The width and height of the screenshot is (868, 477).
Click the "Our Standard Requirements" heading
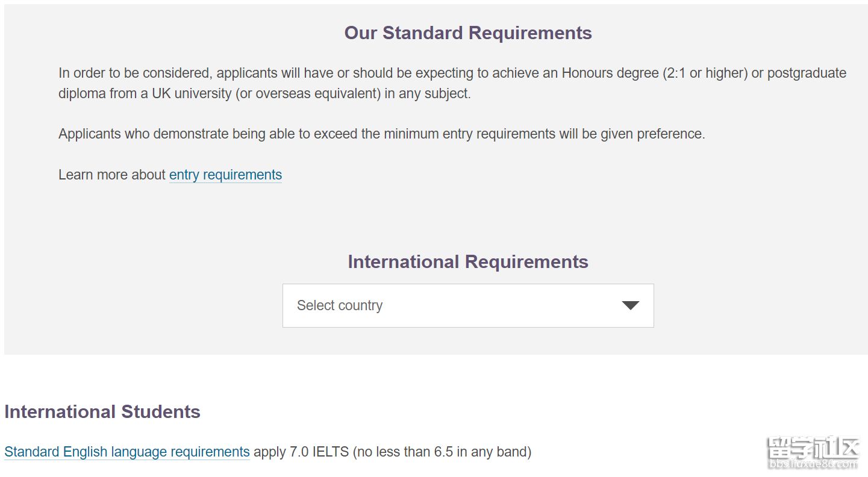coord(467,33)
